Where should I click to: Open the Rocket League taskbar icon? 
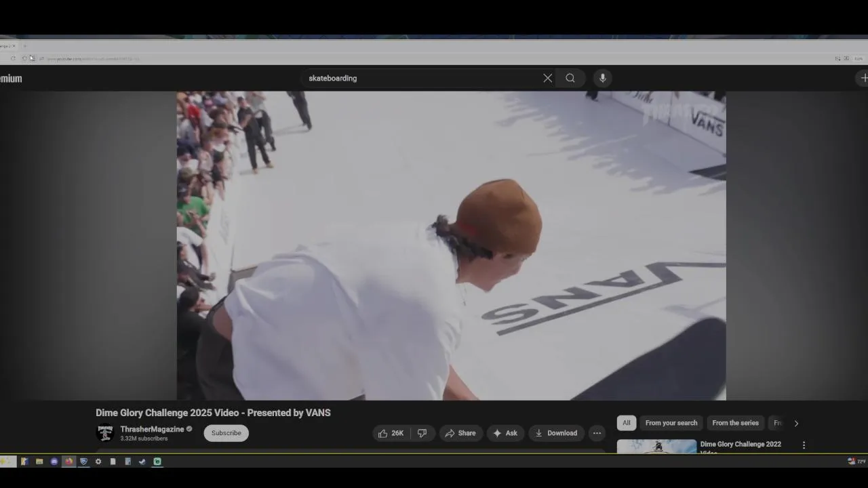[x=83, y=462]
